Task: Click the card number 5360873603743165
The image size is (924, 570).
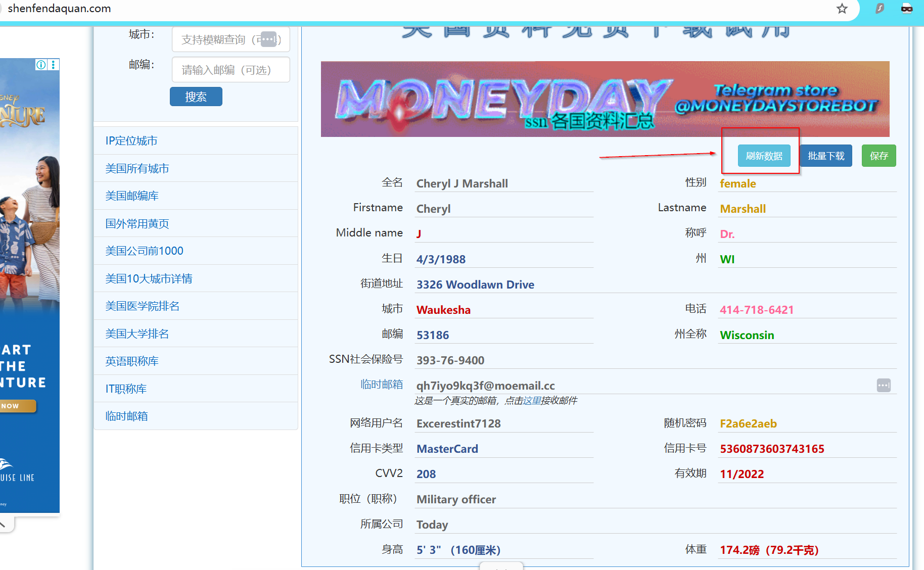Action: (807, 449)
